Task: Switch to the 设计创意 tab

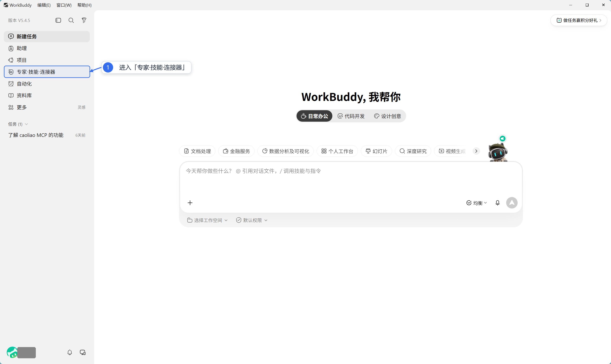Action: [387, 116]
